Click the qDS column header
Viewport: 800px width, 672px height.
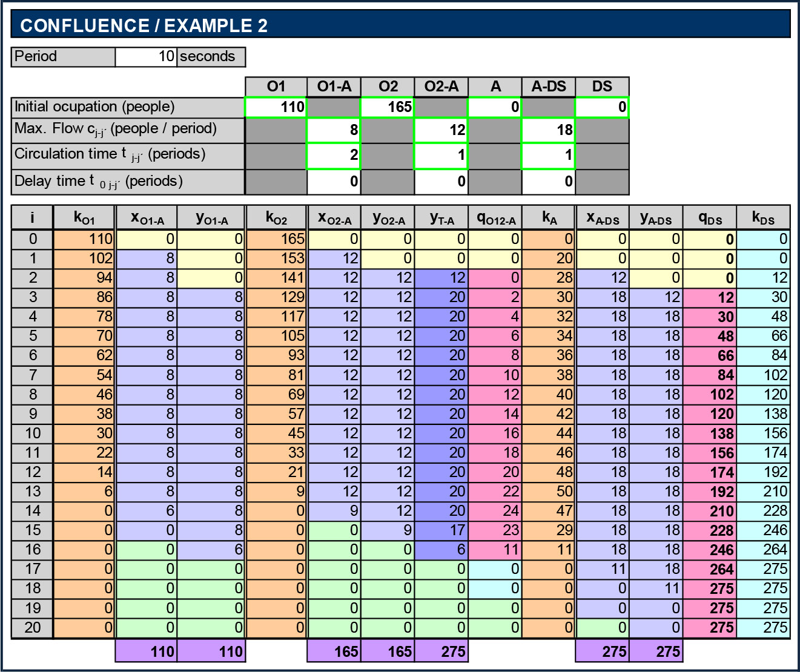click(x=709, y=217)
